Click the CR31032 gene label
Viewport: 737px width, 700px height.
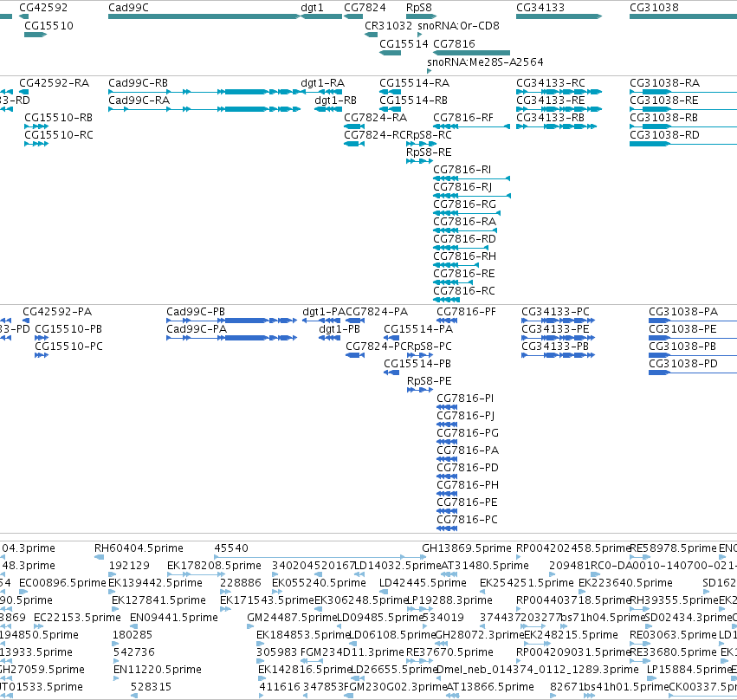tap(388, 26)
